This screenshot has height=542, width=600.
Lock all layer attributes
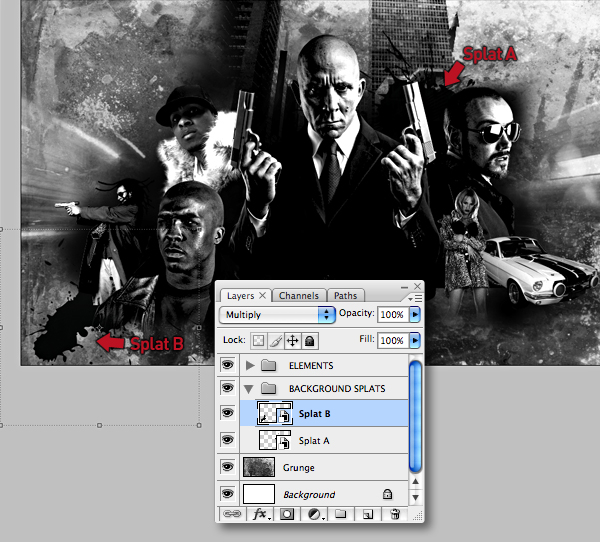click(x=310, y=340)
